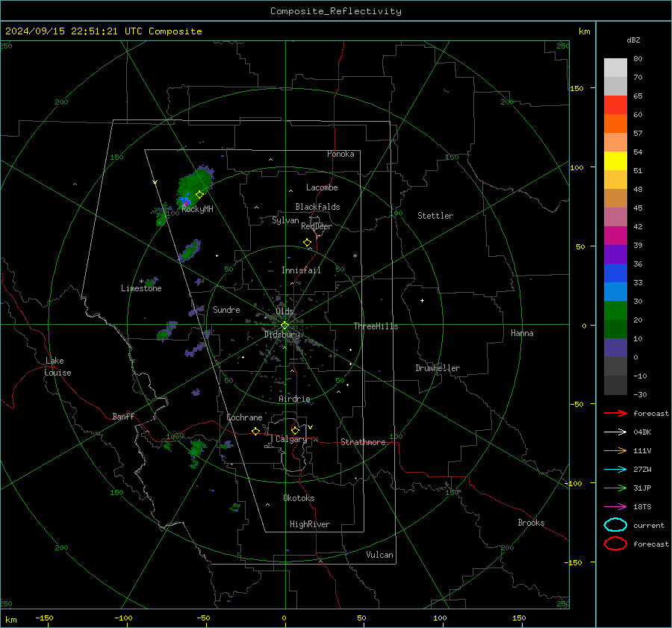Image resolution: width=672 pixels, height=628 pixels.
Task: Click the cyan current ellipse icon
Action: (615, 525)
